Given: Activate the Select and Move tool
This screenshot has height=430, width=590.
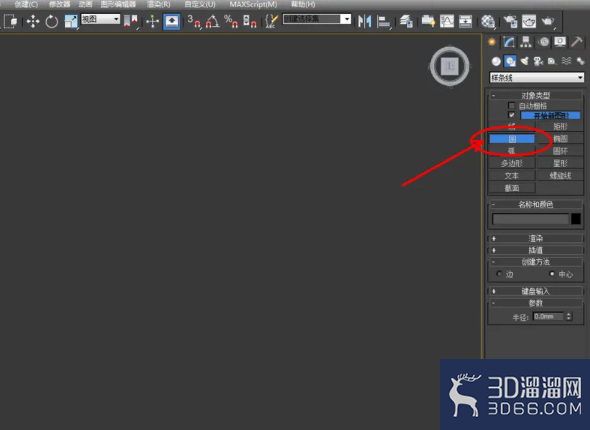Looking at the screenshot, I should (33, 21).
